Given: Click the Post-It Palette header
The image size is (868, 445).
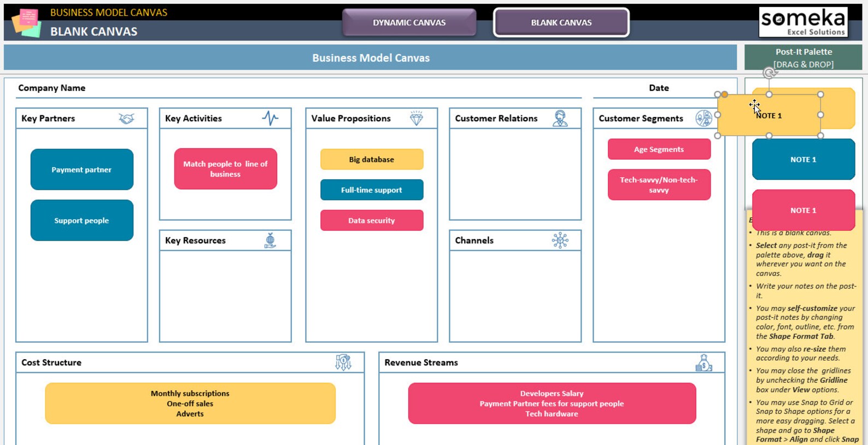Looking at the screenshot, I should coord(804,57).
